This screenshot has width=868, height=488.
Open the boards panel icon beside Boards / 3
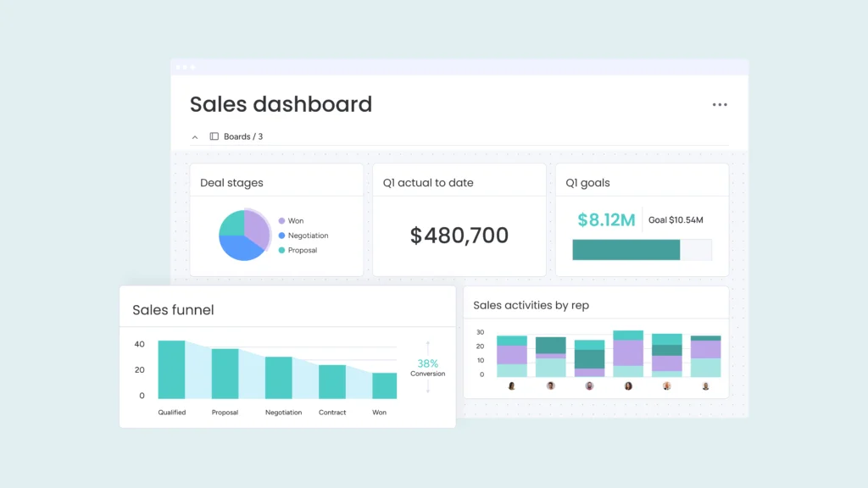point(213,136)
